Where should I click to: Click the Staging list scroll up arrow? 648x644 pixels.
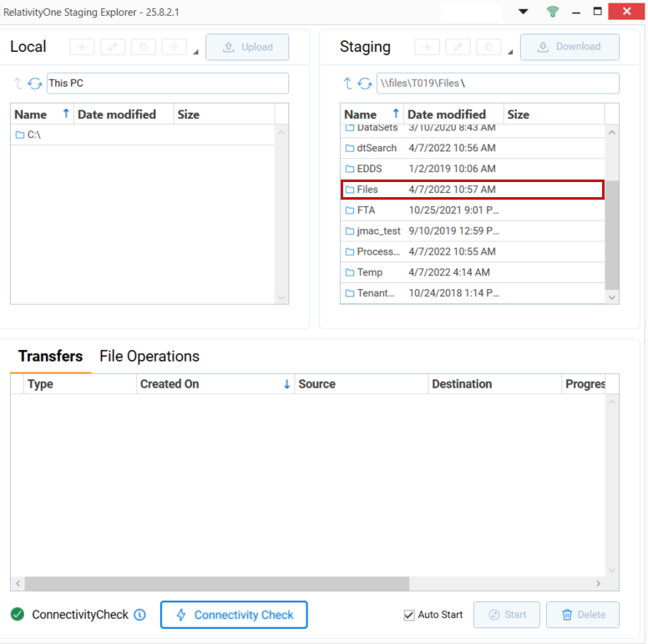(612, 133)
